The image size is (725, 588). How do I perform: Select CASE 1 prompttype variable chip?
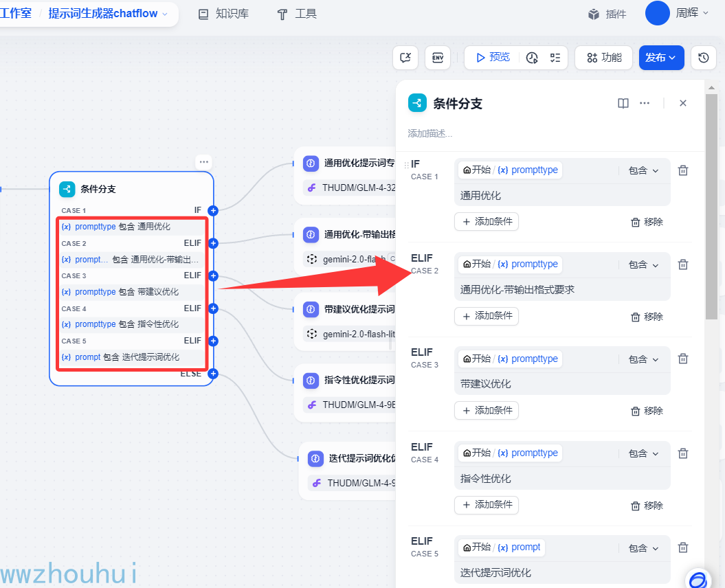[510, 170]
